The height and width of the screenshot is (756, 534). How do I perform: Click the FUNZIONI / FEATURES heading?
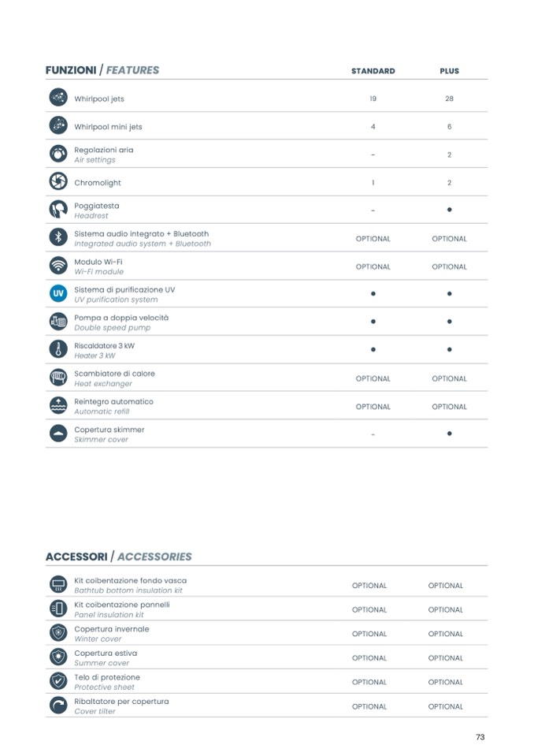coord(102,70)
